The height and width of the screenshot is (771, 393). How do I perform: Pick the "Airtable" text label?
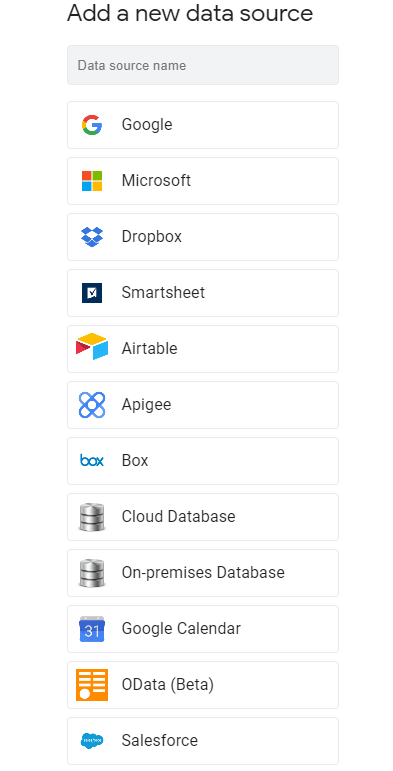150,349
